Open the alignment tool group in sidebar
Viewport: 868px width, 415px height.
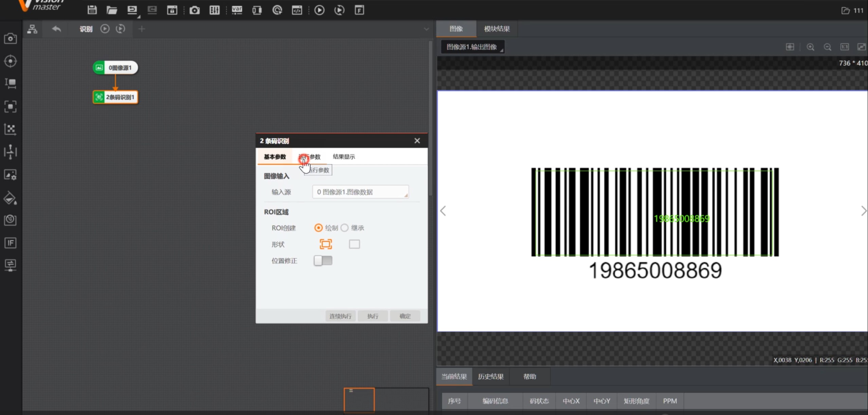pyautogui.click(x=11, y=152)
